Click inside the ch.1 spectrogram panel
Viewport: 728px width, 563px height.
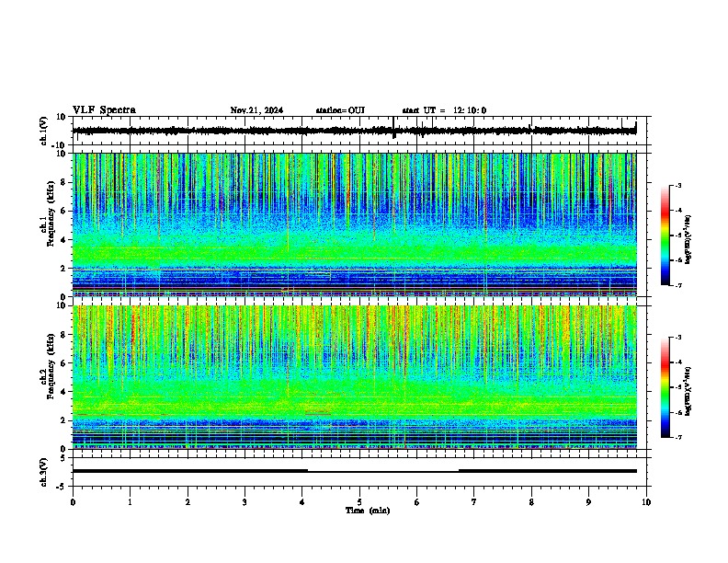pyautogui.click(x=354, y=224)
